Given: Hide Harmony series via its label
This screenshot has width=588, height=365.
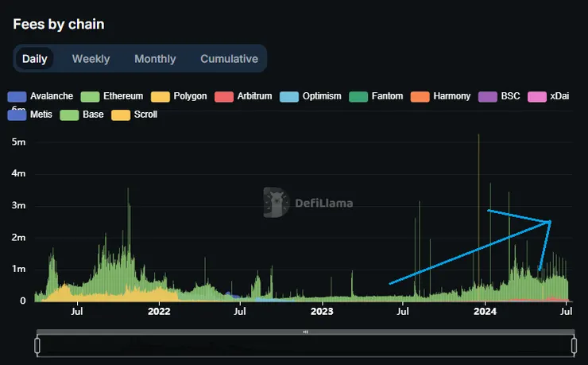Looking at the screenshot, I should tap(452, 96).
